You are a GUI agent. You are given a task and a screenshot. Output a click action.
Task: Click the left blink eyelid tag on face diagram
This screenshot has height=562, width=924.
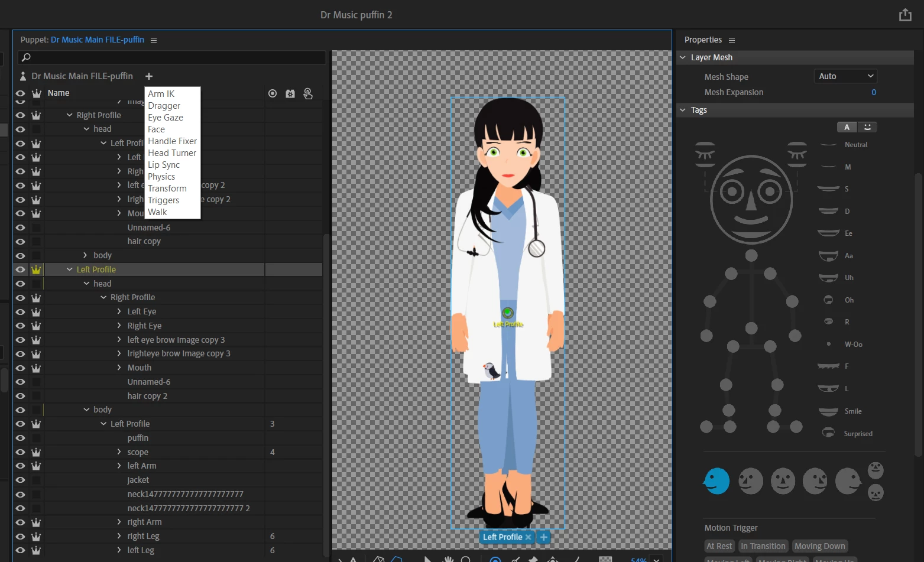click(705, 154)
